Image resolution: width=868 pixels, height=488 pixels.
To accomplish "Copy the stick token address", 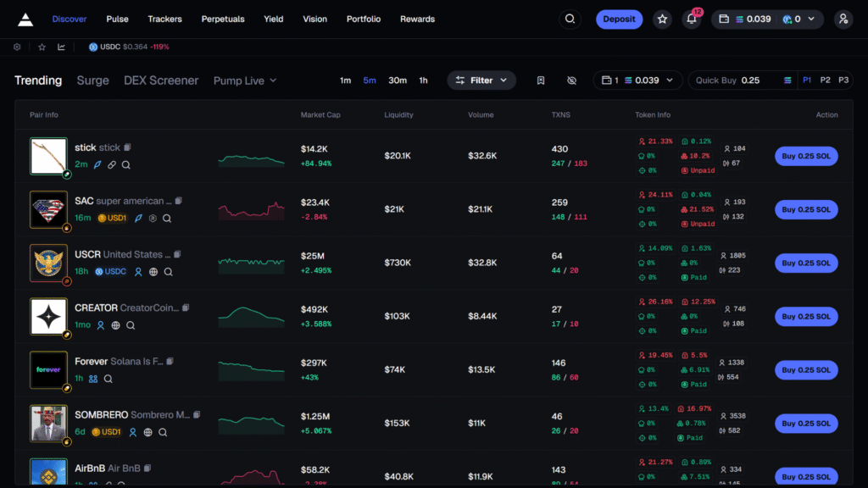I will click(x=128, y=147).
